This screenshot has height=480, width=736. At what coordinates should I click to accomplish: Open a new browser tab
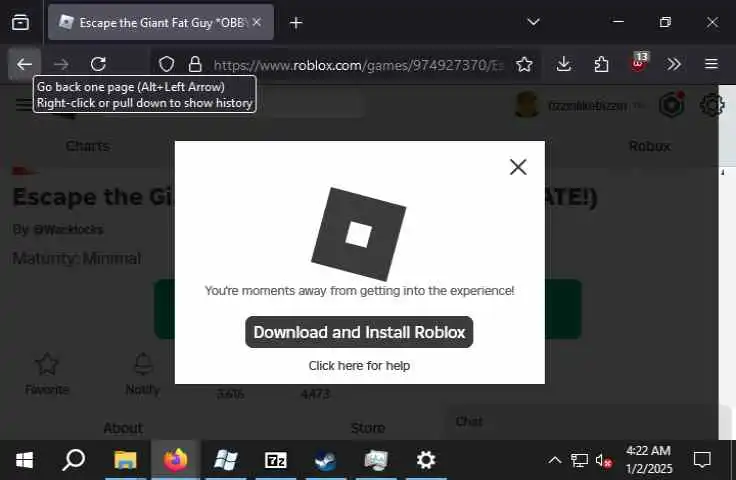coord(296,23)
